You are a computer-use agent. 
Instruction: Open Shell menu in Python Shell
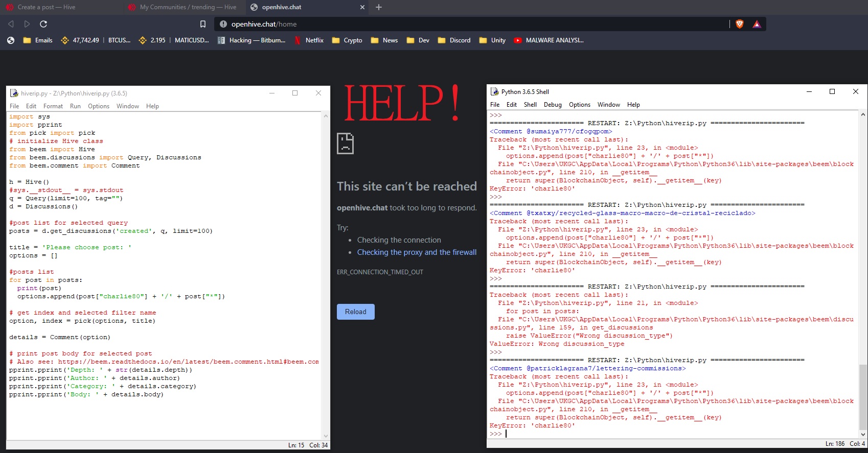pyautogui.click(x=531, y=105)
